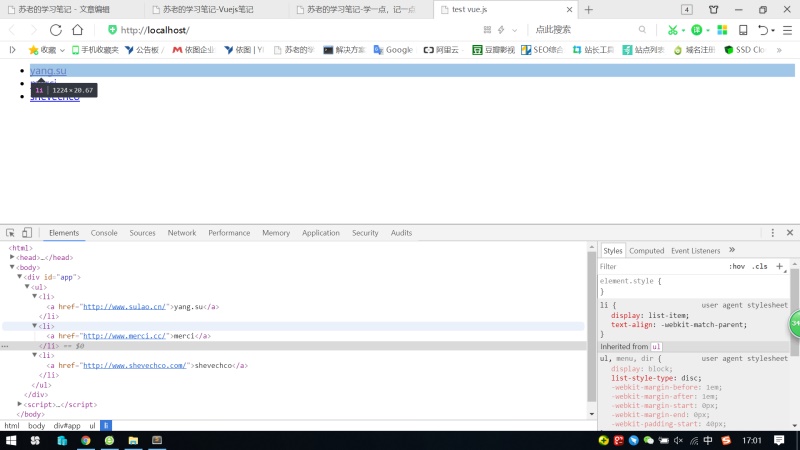Click the taskbar volume muted icon
The image size is (800, 450).
(x=678, y=440)
